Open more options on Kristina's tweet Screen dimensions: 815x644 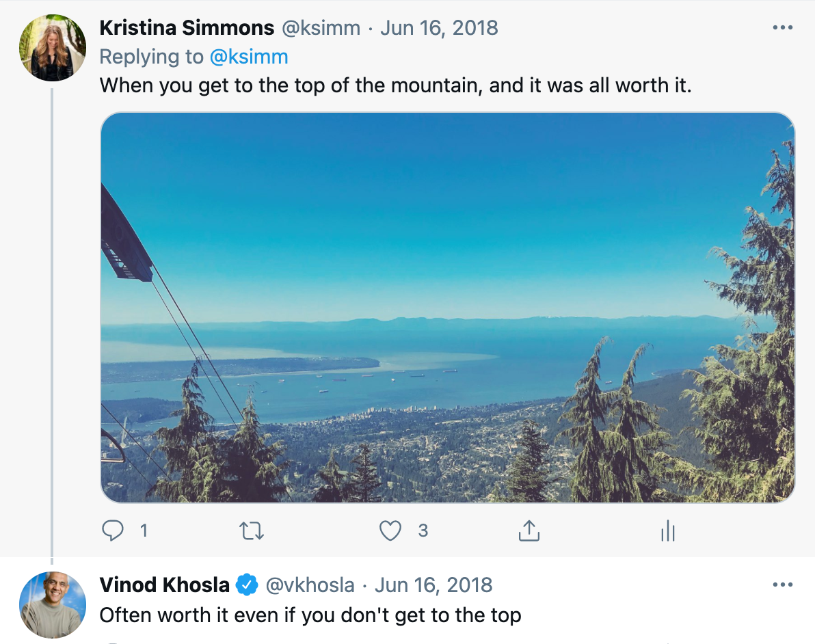click(x=782, y=27)
